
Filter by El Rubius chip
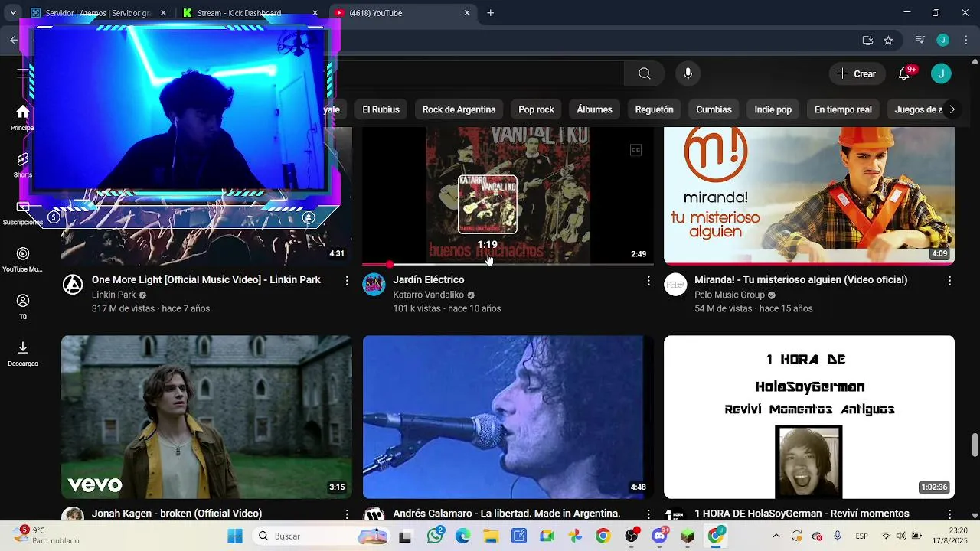pyautogui.click(x=381, y=109)
